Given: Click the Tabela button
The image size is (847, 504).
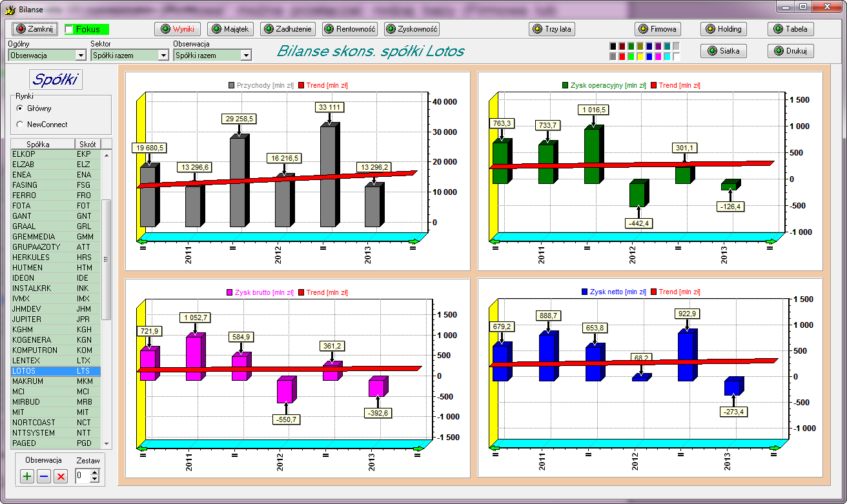Looking at the screenshot, I should pyautogui.click(x=791, y=29).
